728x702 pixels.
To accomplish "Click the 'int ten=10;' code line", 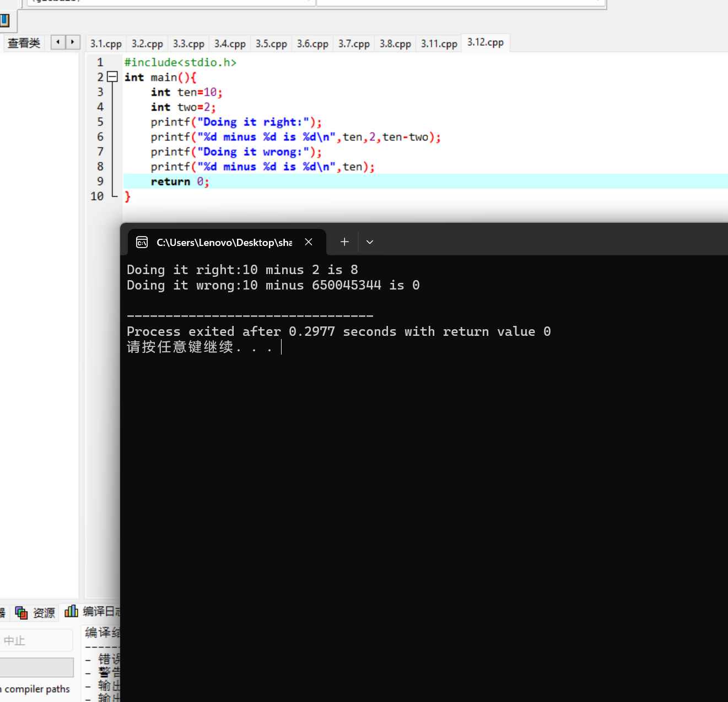I will (186, 92).
